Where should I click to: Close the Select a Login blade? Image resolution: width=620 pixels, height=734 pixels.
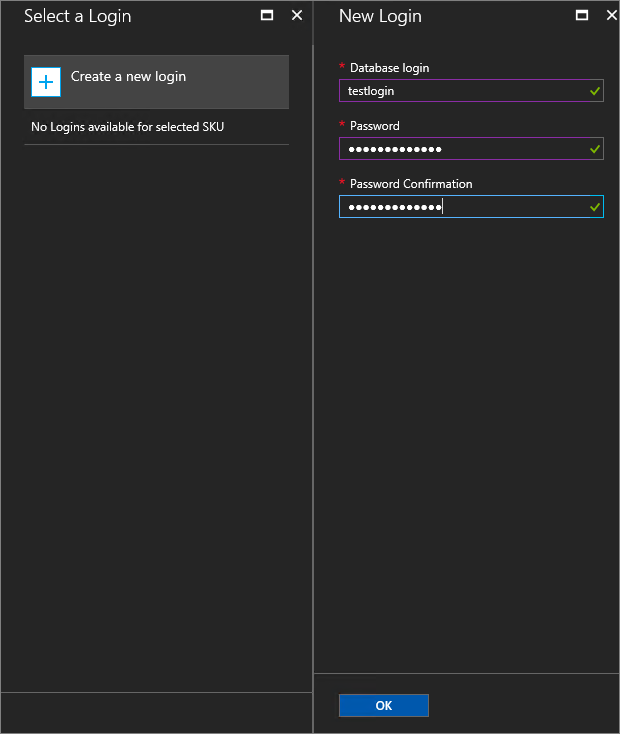coord(297,16)
